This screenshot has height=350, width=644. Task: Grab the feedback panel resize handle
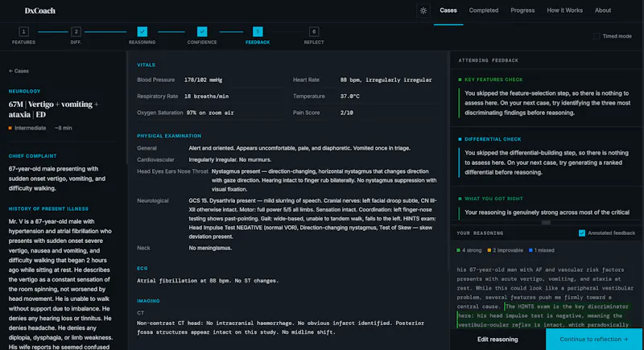tap(546, 222)
